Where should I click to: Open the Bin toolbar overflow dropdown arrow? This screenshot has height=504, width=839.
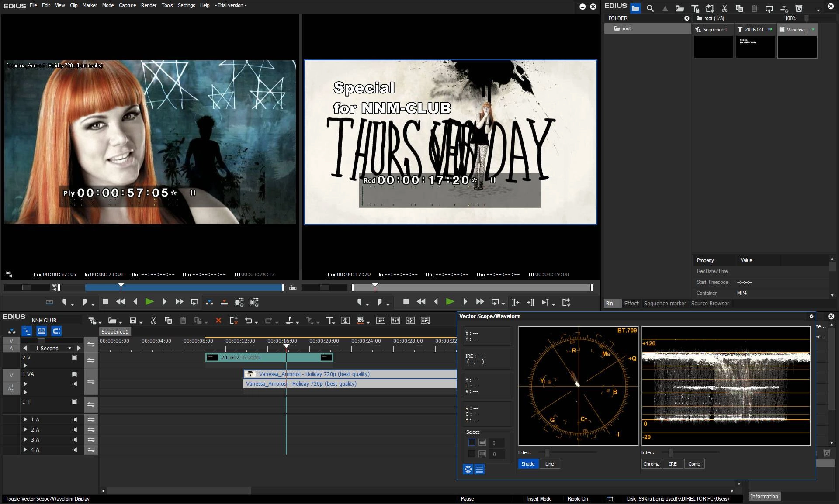pos(818,10)
